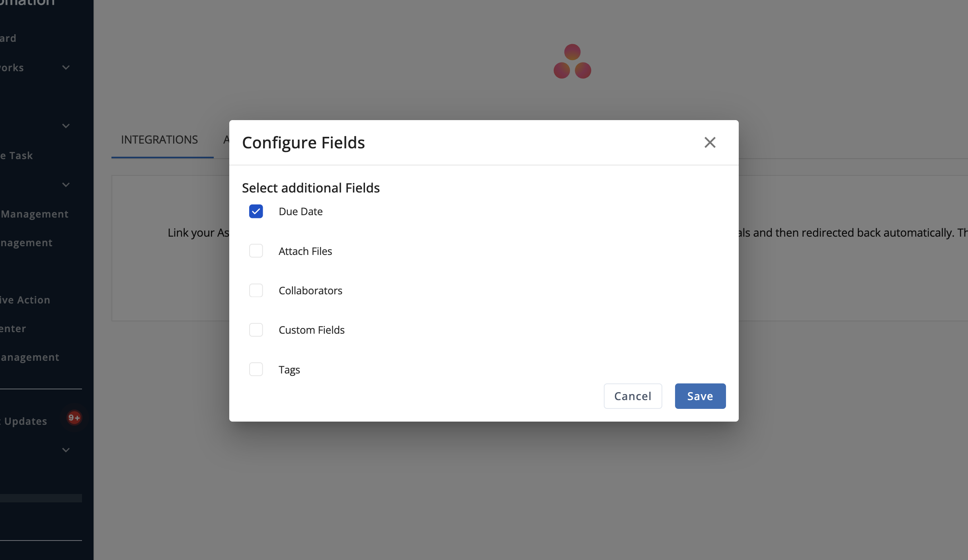Viewport: 968px width, 560px height.
Task: Click the Tags label text
Action: tap(289, 370)
